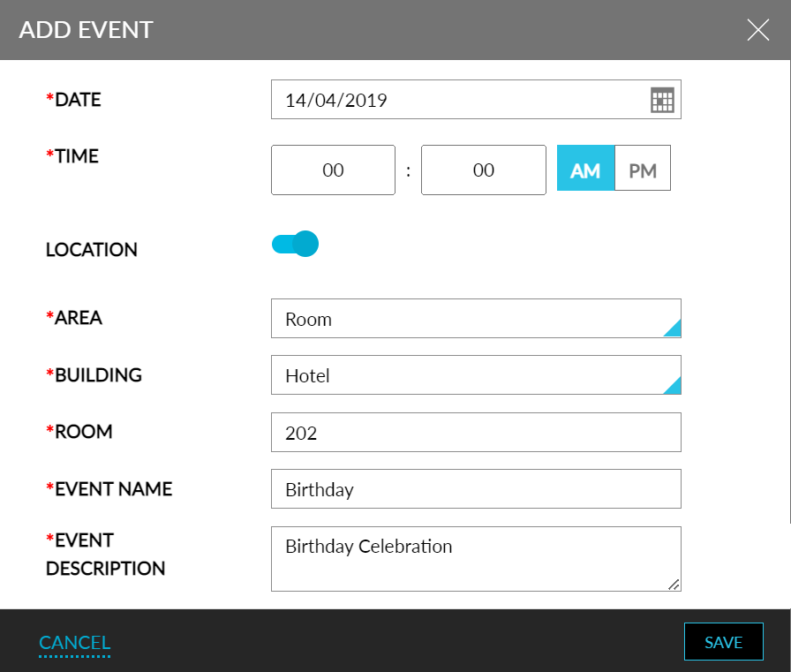This screenshot has width=791, height=672.
Task: Select the AM time option
Action: (585, 168)
